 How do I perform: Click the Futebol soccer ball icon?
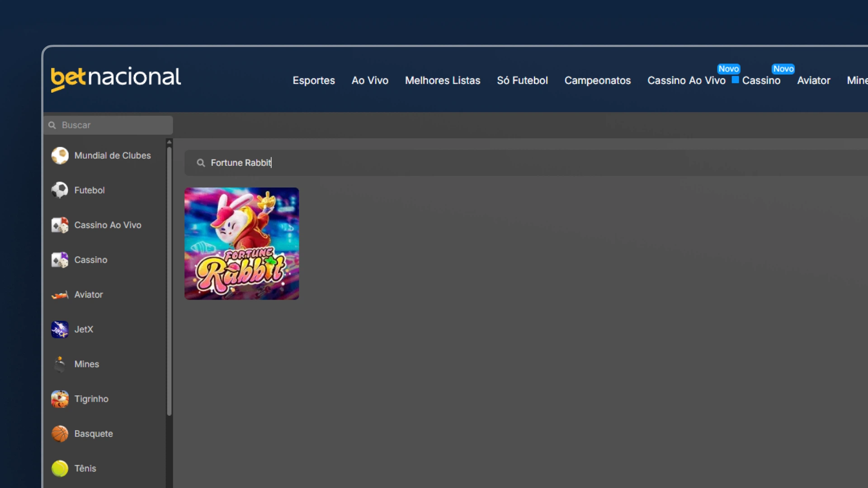coord(60,190)
